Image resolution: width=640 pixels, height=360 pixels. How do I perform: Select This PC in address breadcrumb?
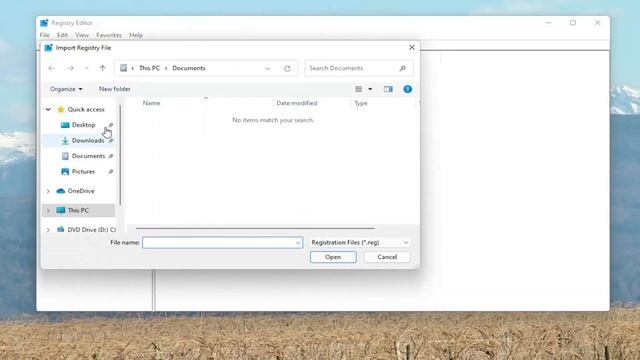tap(149, 68)
